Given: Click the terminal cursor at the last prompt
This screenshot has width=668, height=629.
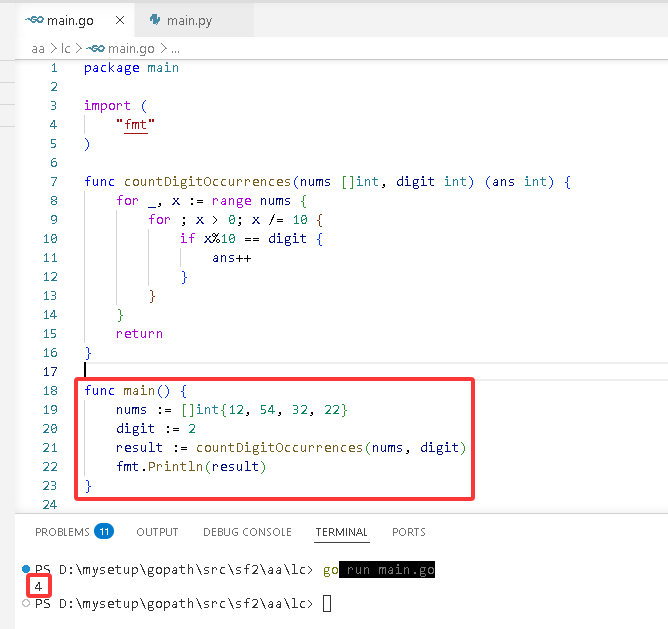Looking at the screenshot, I should (x=327, y=603).
